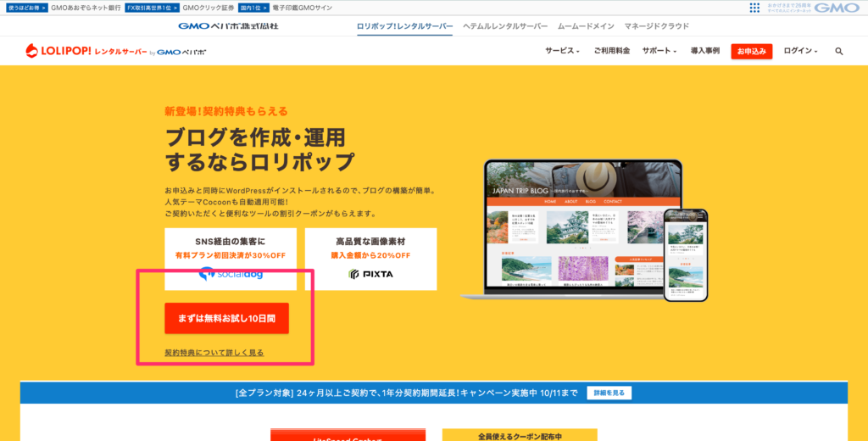Open 契約特典について詳しく見る link
Screen dimensions: 868x441
point(214,352)
